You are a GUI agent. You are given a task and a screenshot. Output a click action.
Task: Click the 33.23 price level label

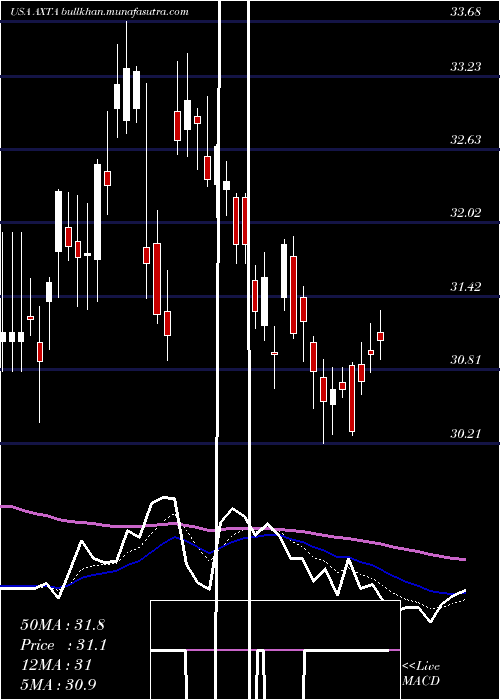tap(466, 67)
